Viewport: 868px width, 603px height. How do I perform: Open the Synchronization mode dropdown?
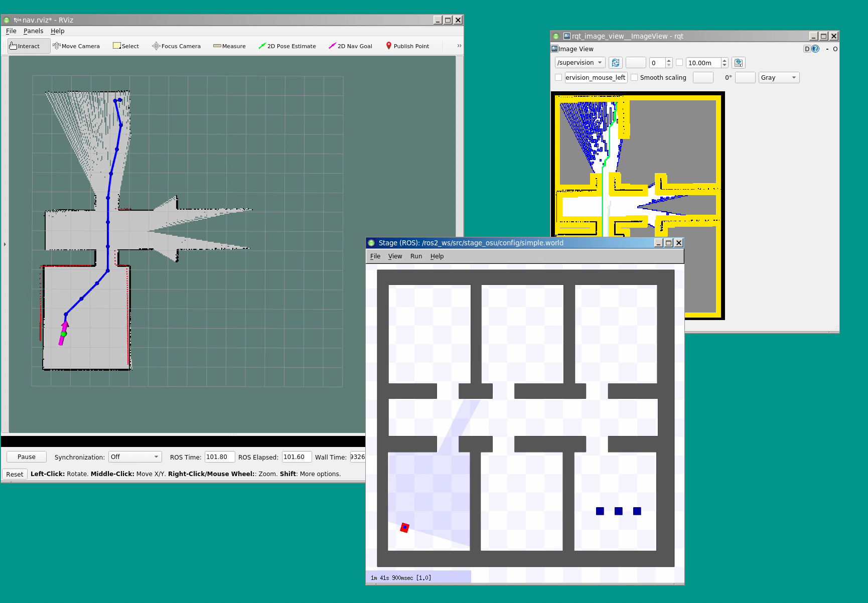point(135,457)
